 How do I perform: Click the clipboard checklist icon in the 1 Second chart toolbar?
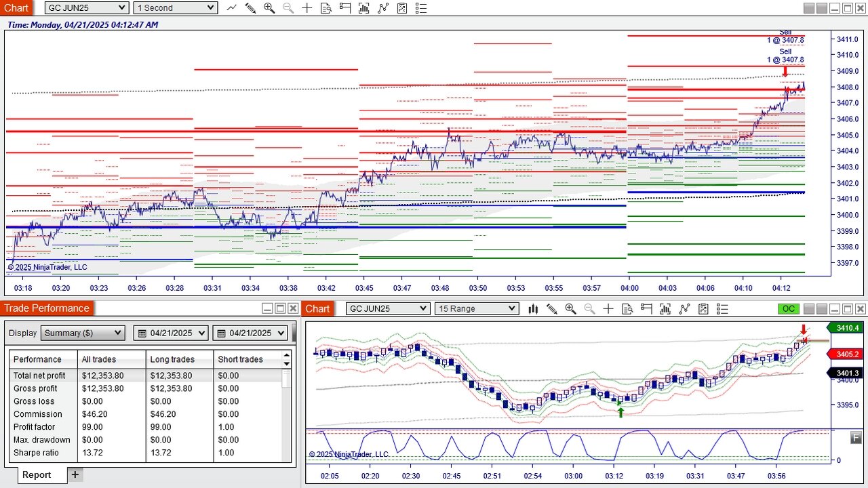pos(402,8)
